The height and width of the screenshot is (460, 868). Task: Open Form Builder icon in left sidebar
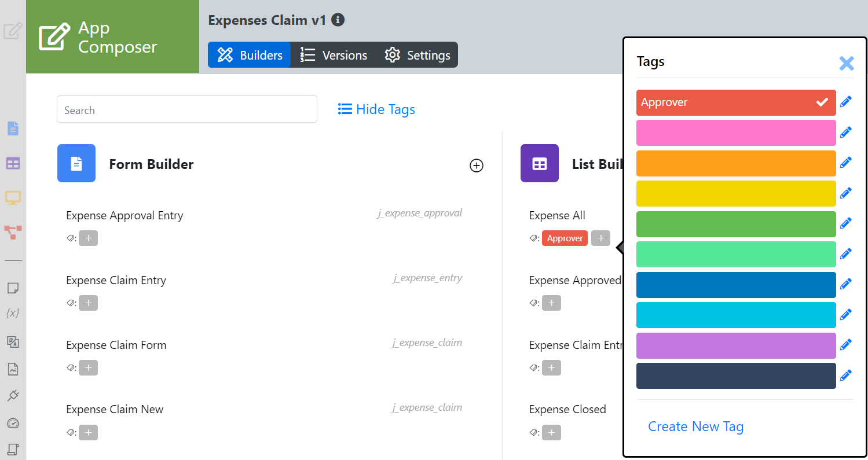pyautogui.click(x=13, y=128)
